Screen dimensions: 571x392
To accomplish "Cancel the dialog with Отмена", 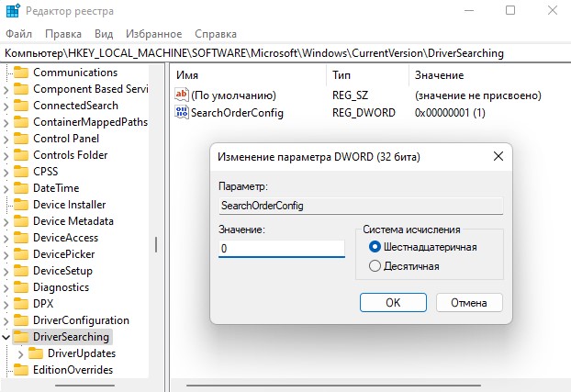I will click(x=469, y=302).
